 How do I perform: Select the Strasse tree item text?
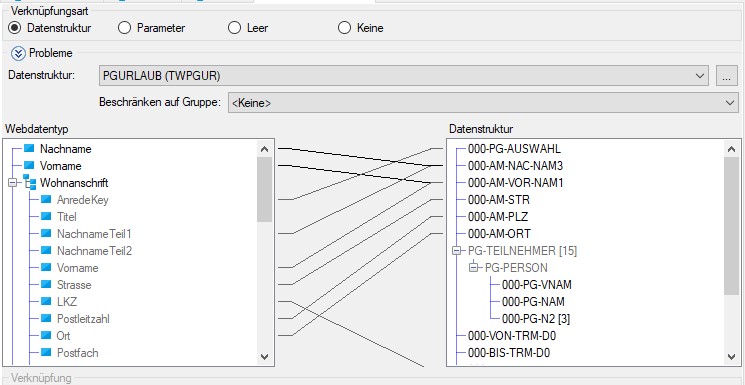point(74,285)
